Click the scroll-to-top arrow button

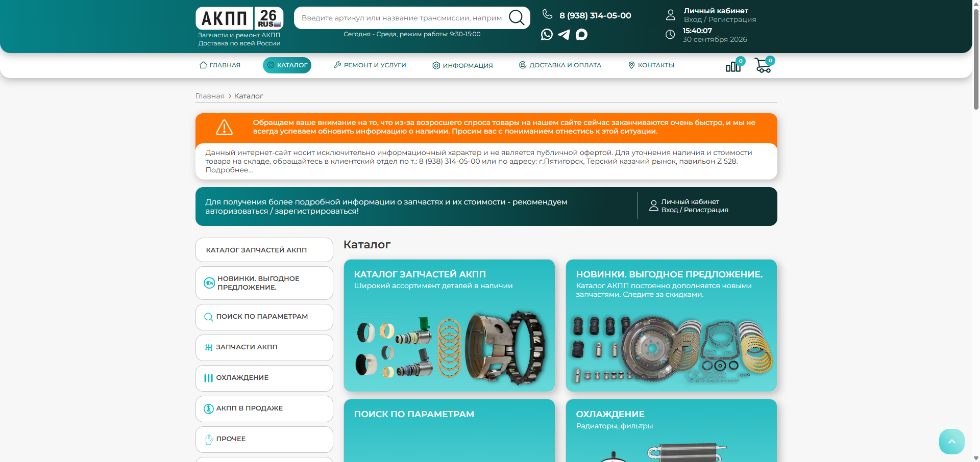coord(952,442)
